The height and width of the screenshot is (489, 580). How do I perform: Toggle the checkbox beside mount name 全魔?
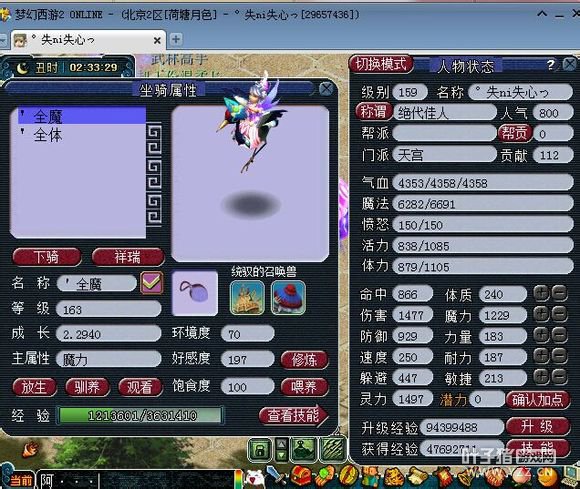152,283
